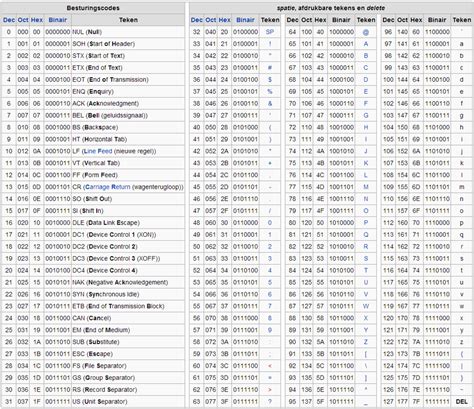474x409 pixels.
Task: Click the Oct header in Besturingscodes table
Action: (x=23, y=20)
